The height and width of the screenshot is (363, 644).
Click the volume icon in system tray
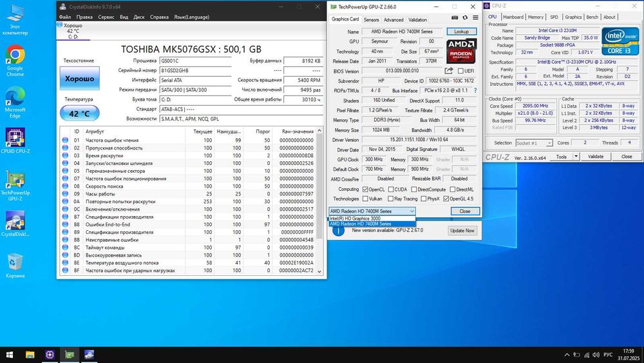click(x=596, y=355)
